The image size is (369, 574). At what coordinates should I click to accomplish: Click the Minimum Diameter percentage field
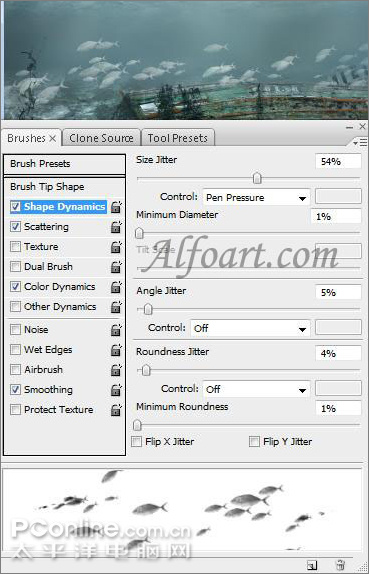tap(335, 216)
